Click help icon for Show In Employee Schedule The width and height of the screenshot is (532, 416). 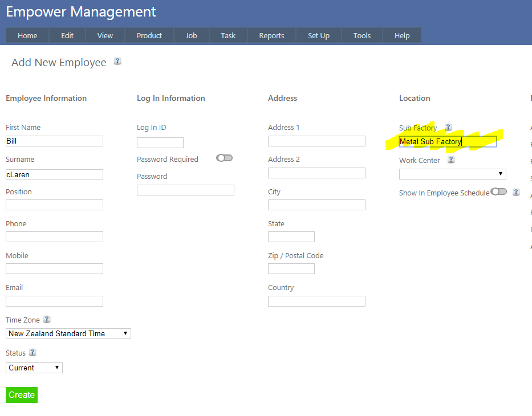coord(516,193)
